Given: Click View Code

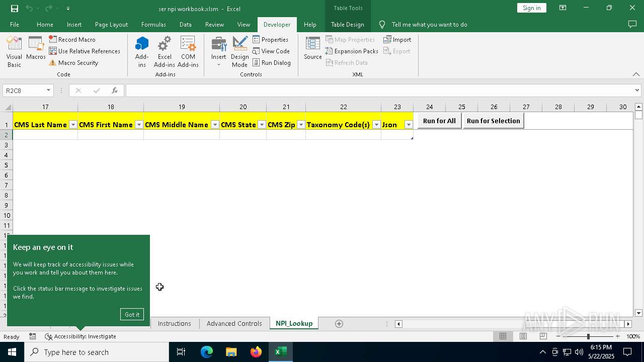Looking at the screenshot, I should (x=271, y=51).
